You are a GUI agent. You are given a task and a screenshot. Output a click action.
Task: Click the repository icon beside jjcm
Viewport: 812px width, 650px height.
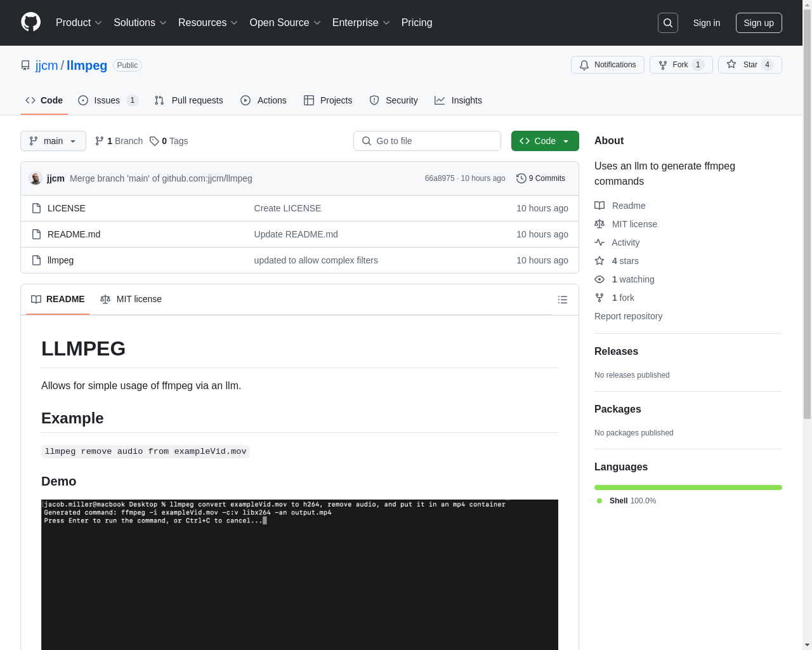click(x=25, y=65)
